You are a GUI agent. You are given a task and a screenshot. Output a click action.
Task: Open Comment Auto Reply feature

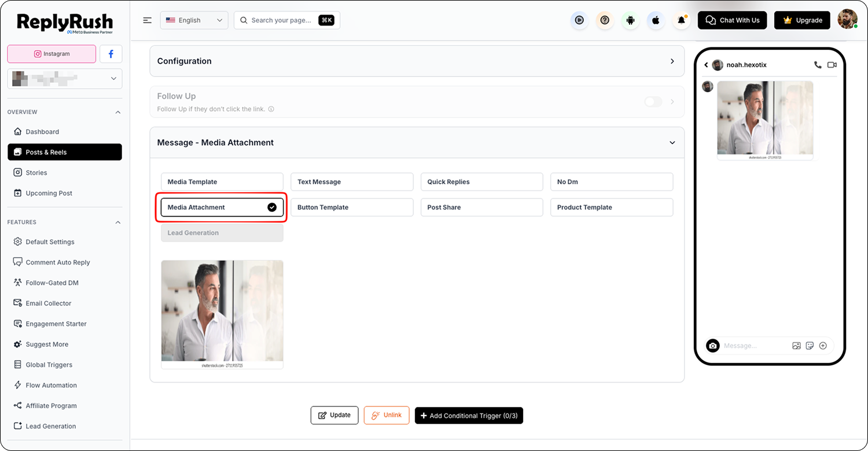(x=65, y=262)
